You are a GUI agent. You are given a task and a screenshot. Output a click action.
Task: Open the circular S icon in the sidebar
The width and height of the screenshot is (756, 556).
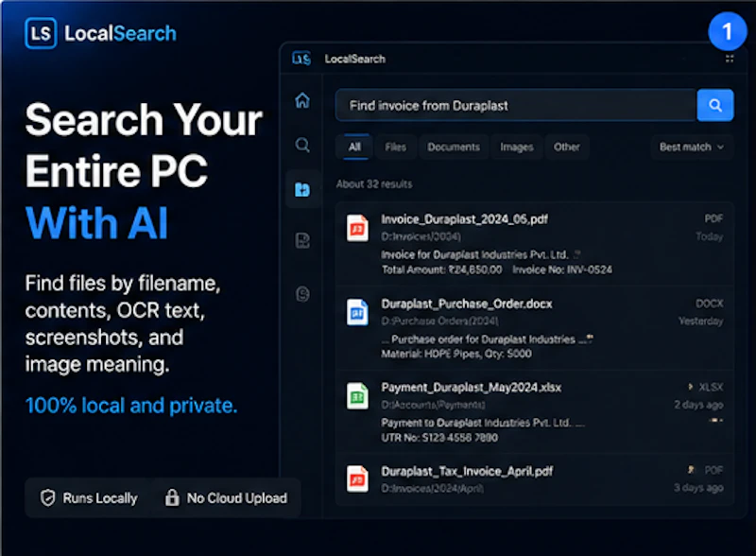click(x=302, y=294)
